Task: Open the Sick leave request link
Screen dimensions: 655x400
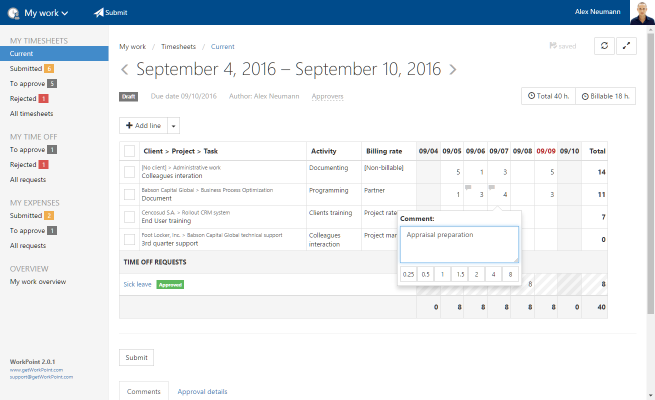Action: pyautogui.click(x=137, y=284)
